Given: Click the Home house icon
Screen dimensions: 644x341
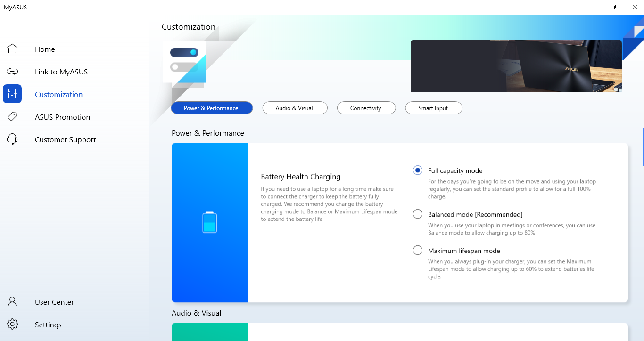Looking at the screenshot, I should (x=12, y=49).
